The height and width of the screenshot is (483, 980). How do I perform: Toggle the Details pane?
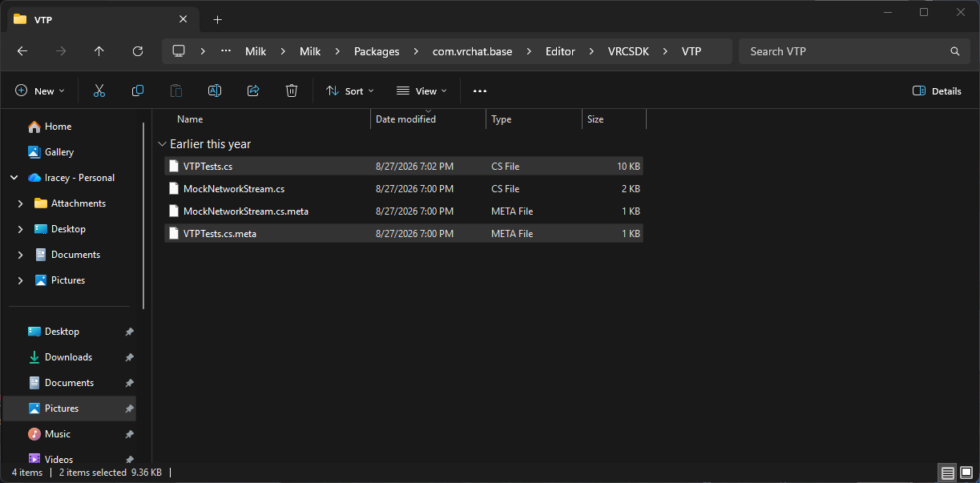[x=937, y=91]
